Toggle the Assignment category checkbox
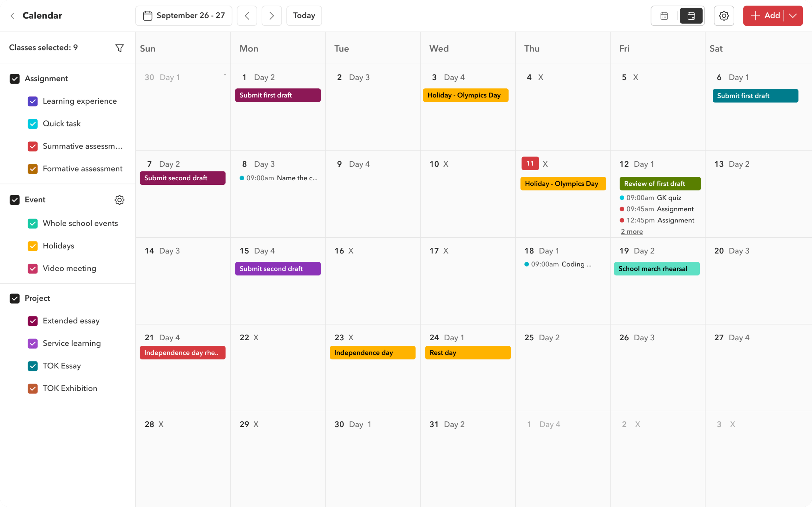 point(15,79)
